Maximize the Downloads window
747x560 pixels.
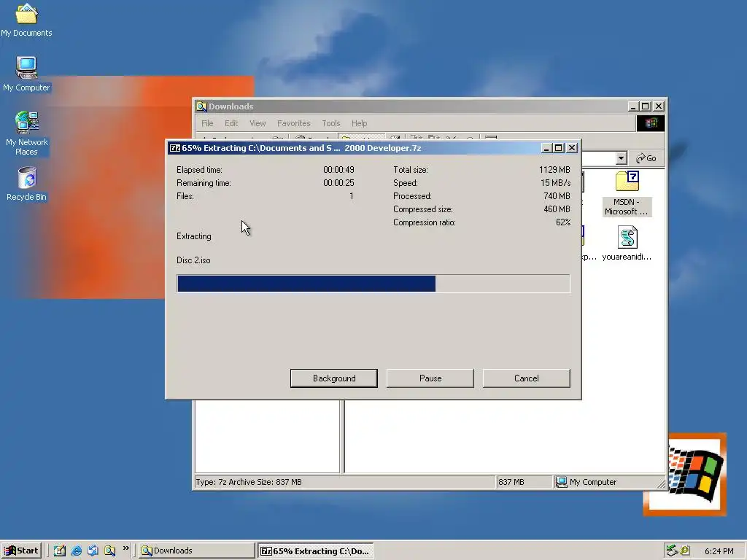click(x=646, y=106)
